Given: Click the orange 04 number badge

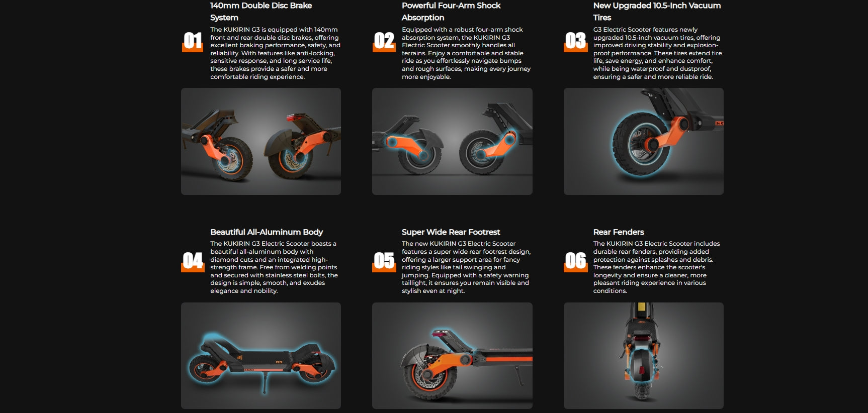Looking at the screenshot, I should tap(192, 261).
